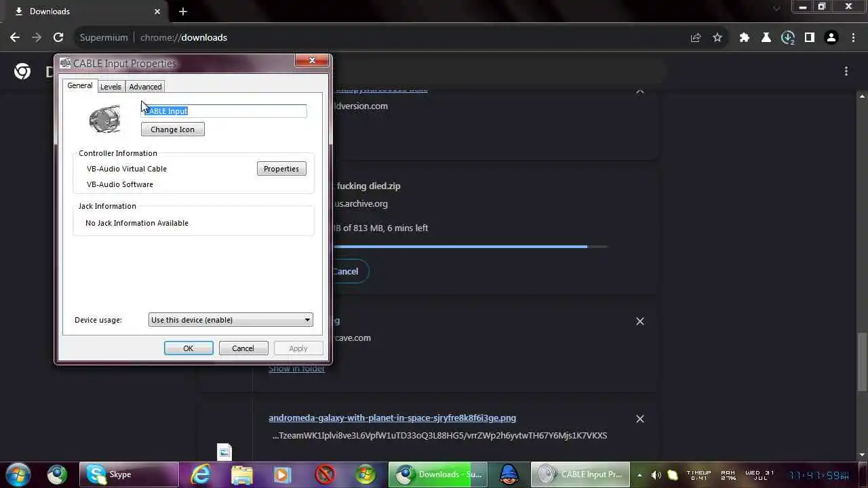Close the Downloads browser tab
The height and width of the screenshot is (488, 868).
(x=157, y=12)
